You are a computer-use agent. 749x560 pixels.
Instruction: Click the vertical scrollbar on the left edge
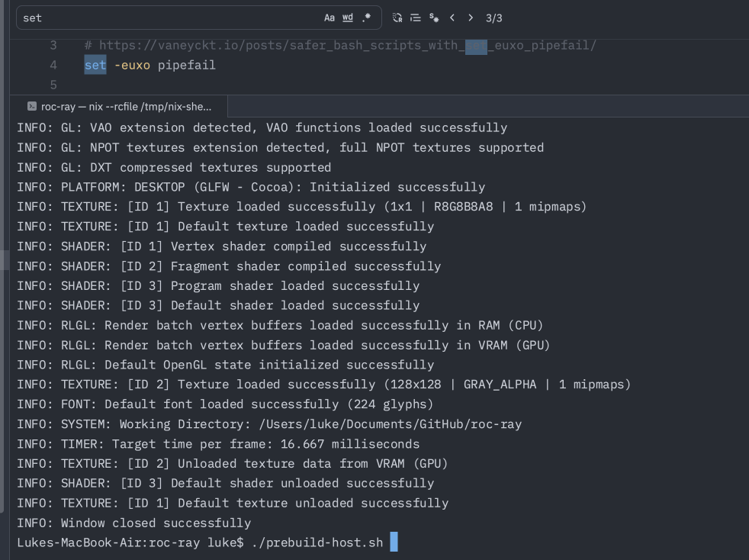pyautogui.click(x=2, y=256)
